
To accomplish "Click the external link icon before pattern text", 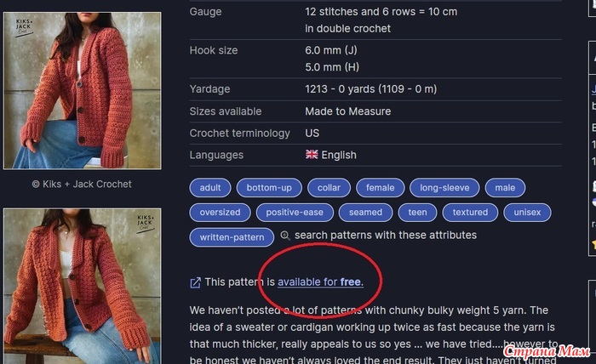I will coord(195,282).
